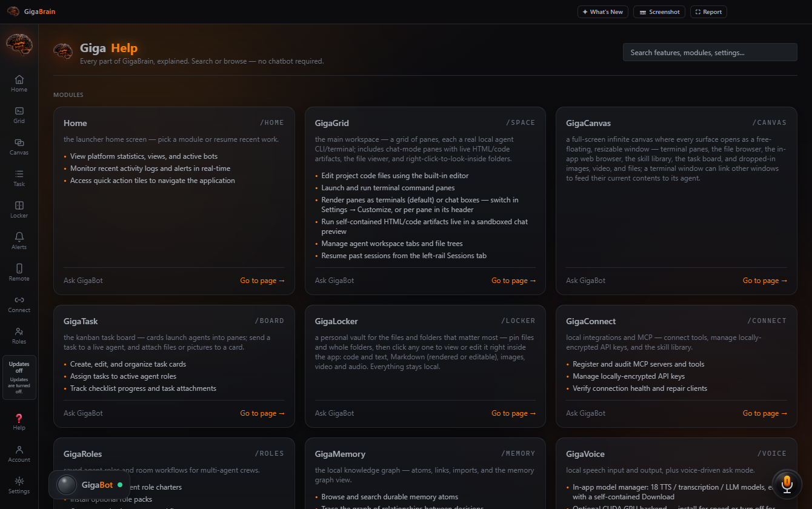Open Locker from the sidebar
Image resolution: width=812 pixels, height=509 pixels.
19,210
